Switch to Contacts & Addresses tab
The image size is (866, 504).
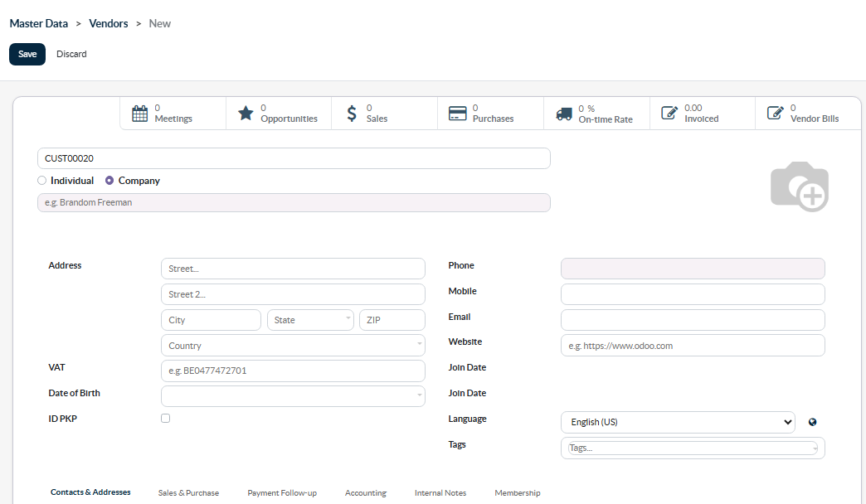click(x=90, y=492)
